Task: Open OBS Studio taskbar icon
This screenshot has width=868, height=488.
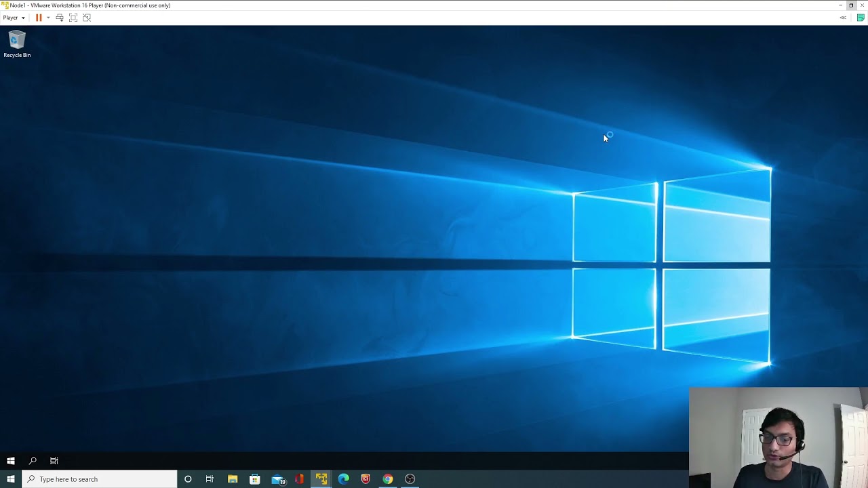Action: coord(410,479)
